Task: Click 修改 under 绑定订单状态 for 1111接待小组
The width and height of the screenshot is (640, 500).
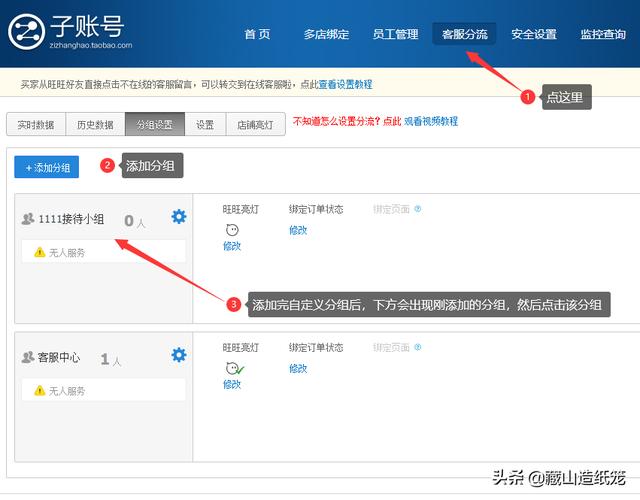Action: tap(298, 230)
